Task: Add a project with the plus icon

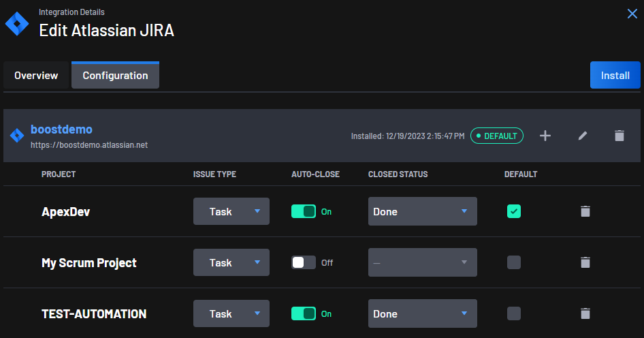Action: pyautogui.click(x=545, y=136)
